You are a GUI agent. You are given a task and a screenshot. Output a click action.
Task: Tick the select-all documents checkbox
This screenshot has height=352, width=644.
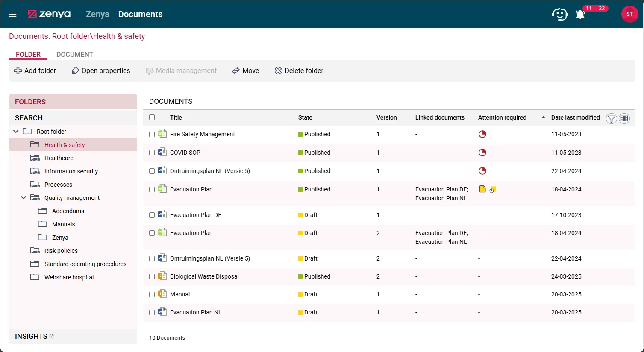coord(152,117)
